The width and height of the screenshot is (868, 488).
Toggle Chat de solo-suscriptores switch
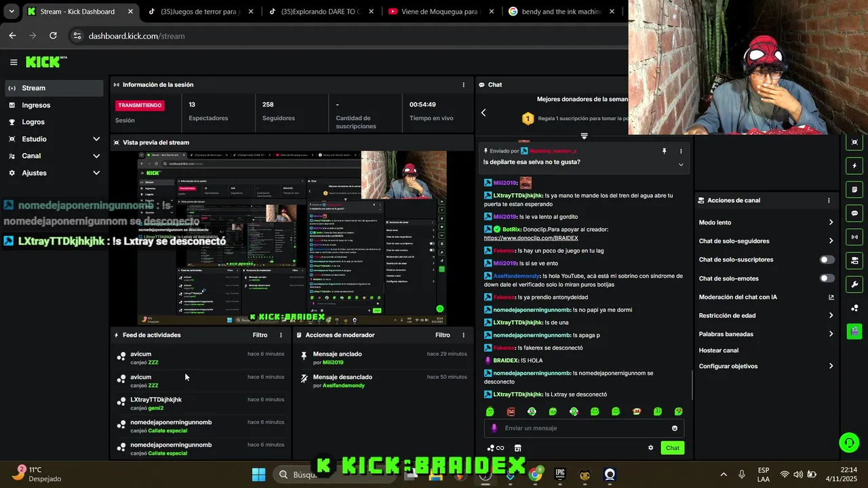coord(827,260)
